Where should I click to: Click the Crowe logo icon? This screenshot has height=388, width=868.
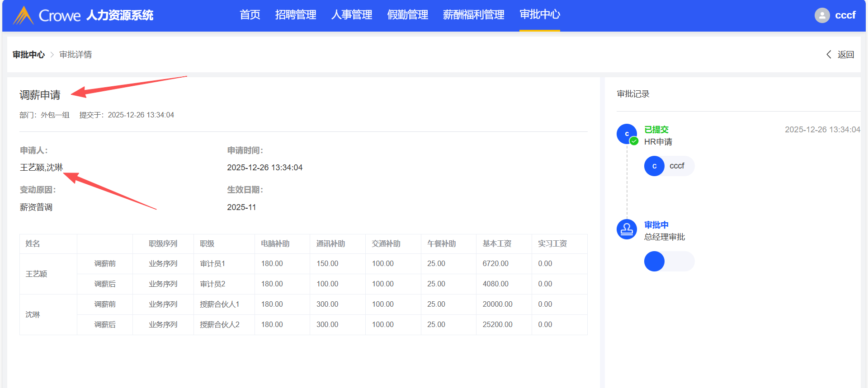click(x=23, y=15)
